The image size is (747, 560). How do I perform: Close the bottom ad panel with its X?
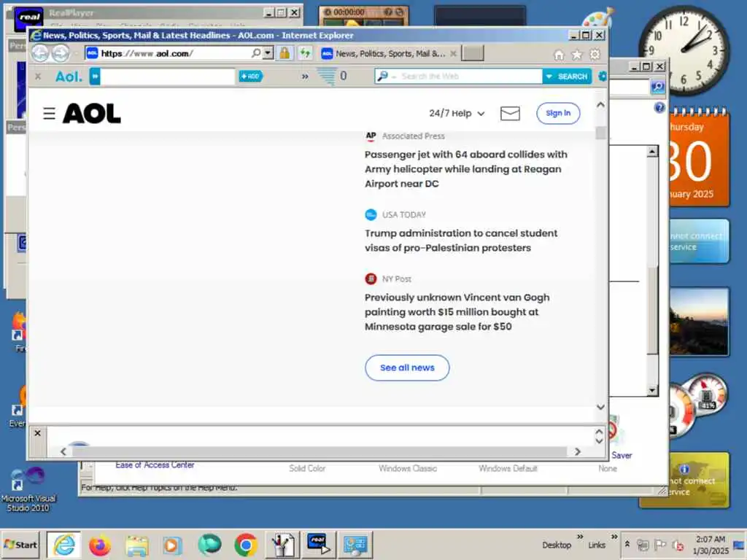[38, 433]
